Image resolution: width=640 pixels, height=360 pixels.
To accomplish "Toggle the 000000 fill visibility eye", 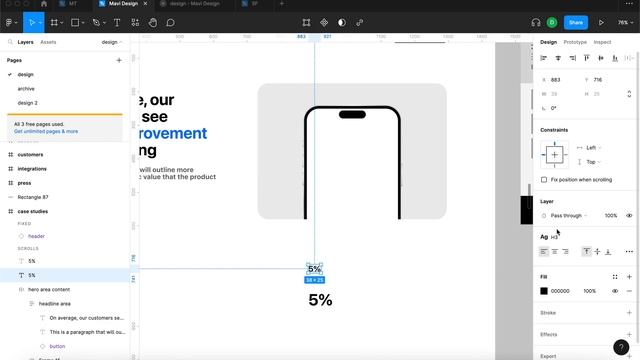I will 615,291.
